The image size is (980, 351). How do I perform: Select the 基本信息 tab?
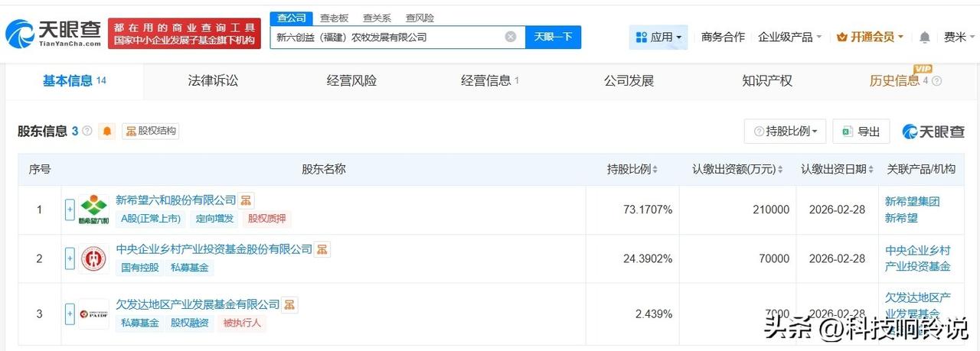tap(74, 80)
